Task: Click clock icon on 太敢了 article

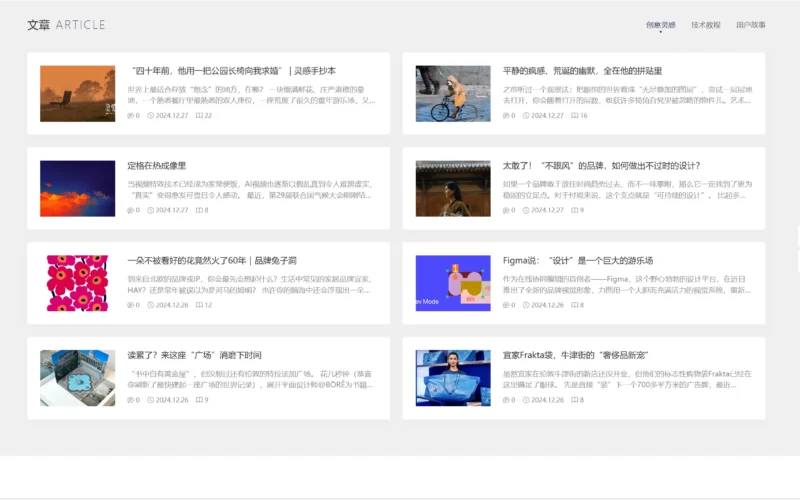Action: [x=526, y=210]
